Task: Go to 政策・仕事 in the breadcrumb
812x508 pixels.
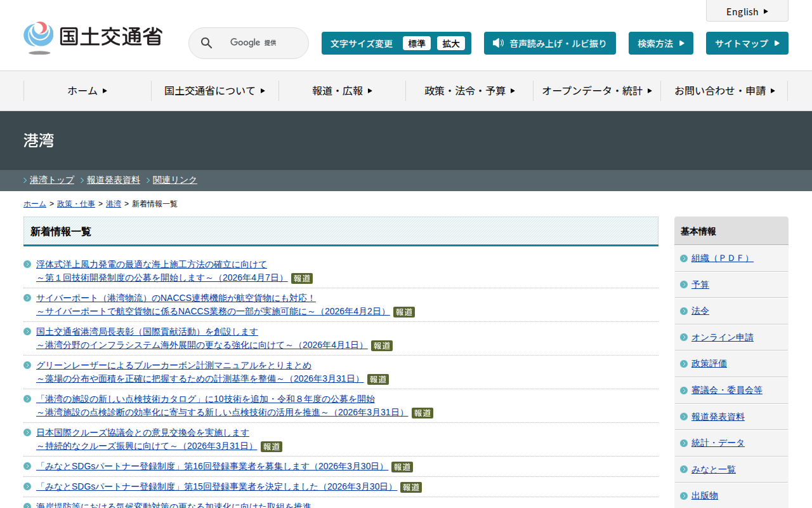Action: (76, 204)
